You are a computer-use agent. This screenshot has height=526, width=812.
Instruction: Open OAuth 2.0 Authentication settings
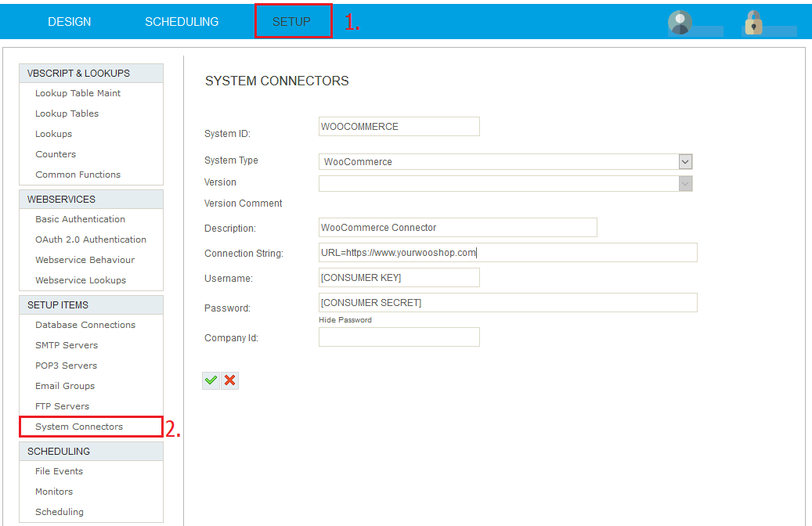(91, 240)
